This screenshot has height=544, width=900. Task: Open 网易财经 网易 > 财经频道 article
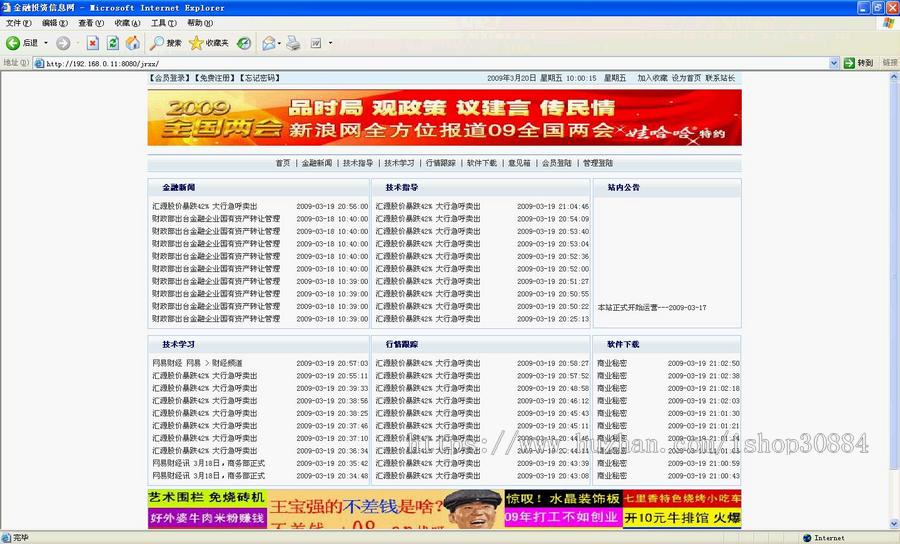(197, 363)
